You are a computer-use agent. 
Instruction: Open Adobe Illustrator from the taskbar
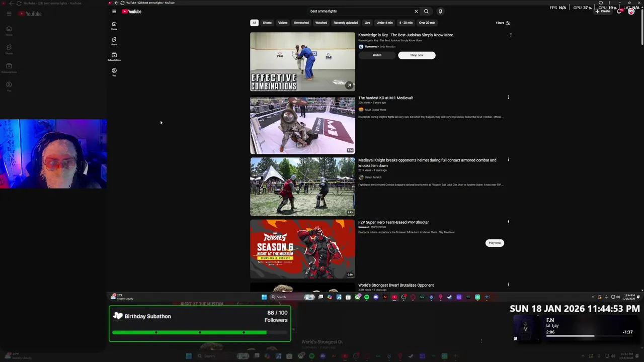[385, 297]
